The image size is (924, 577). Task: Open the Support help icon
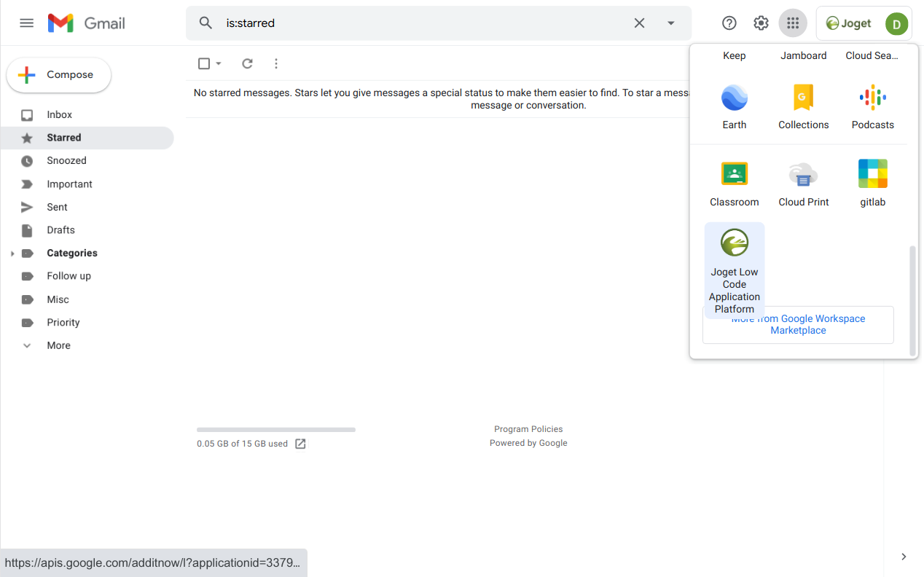click(729, 23)
